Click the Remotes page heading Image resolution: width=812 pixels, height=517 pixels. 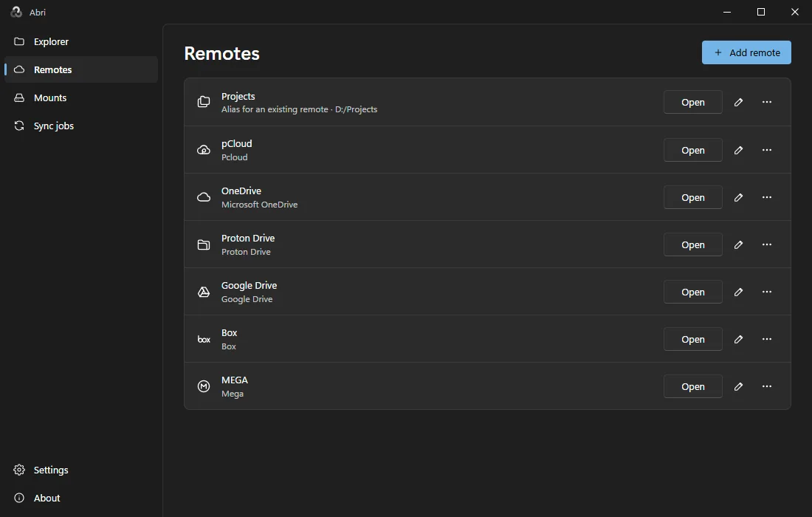point(221,53)
